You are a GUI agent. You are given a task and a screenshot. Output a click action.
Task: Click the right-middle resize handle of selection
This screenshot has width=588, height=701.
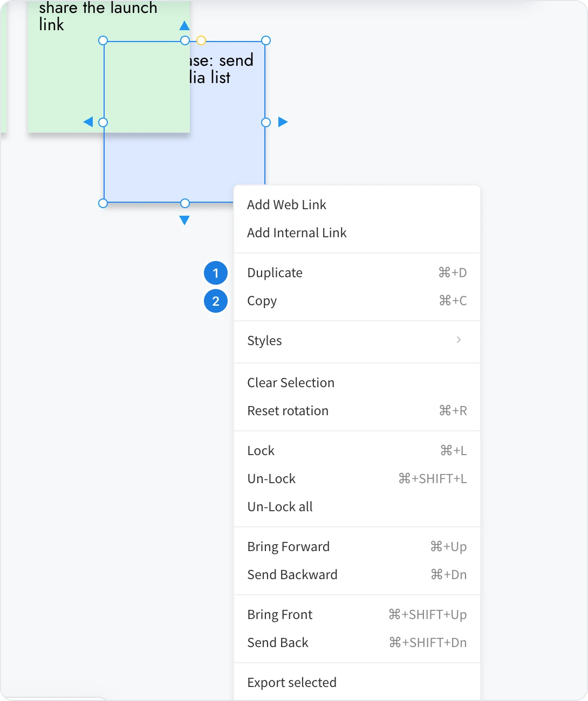pos(266,122)
